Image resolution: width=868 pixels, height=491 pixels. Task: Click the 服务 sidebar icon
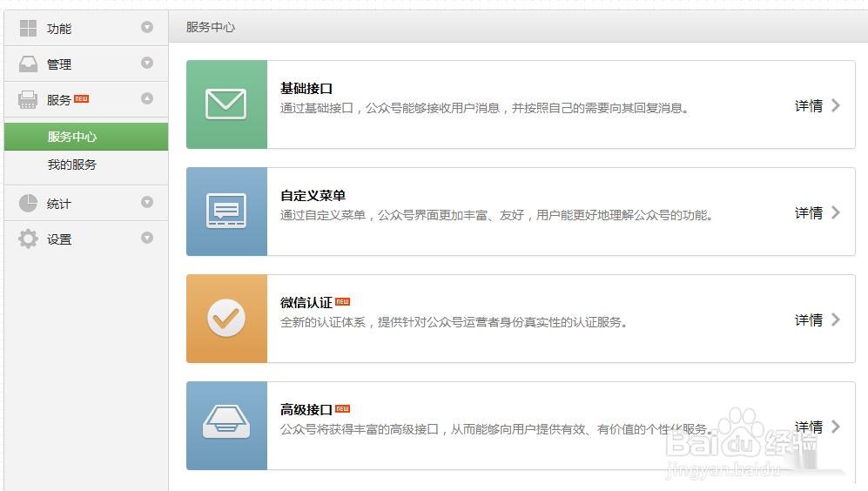(28, 99)
